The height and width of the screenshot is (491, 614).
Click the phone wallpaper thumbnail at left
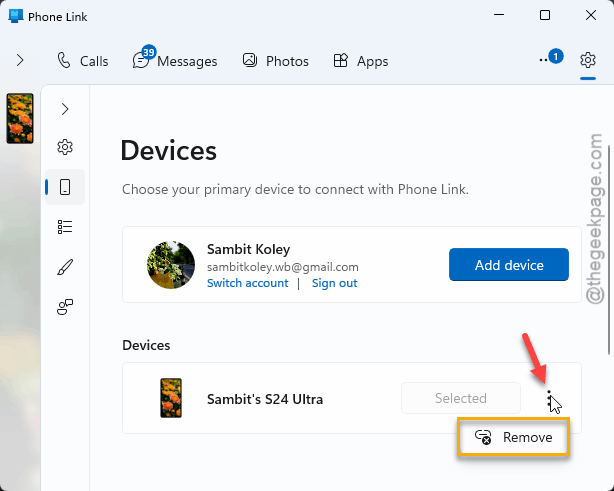(20, 118)
